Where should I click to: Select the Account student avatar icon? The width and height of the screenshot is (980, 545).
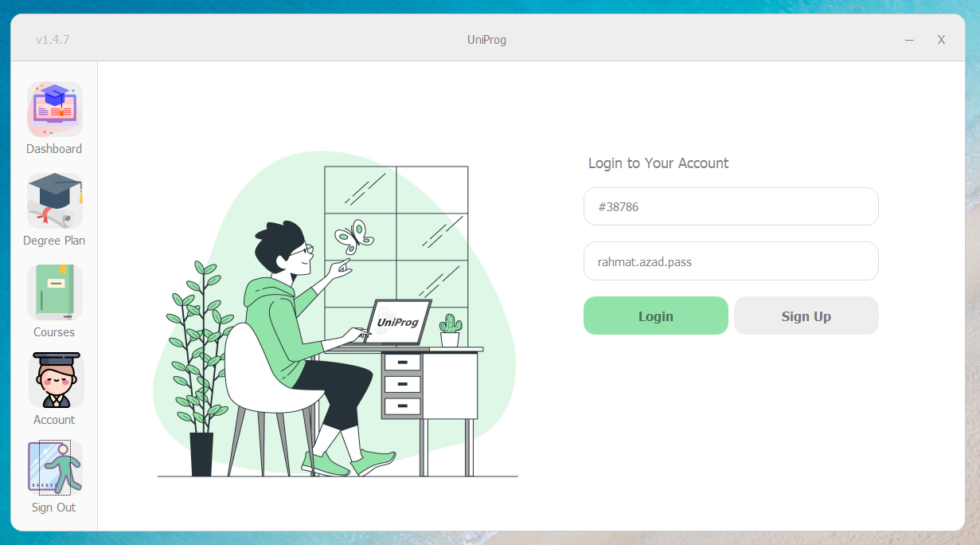[x=54, y=380]
